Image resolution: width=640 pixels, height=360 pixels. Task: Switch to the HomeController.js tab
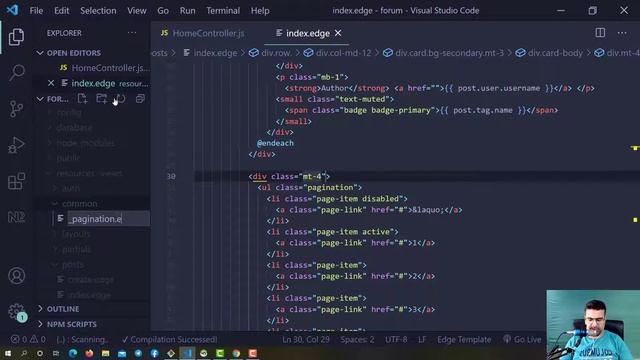(207, 33)
